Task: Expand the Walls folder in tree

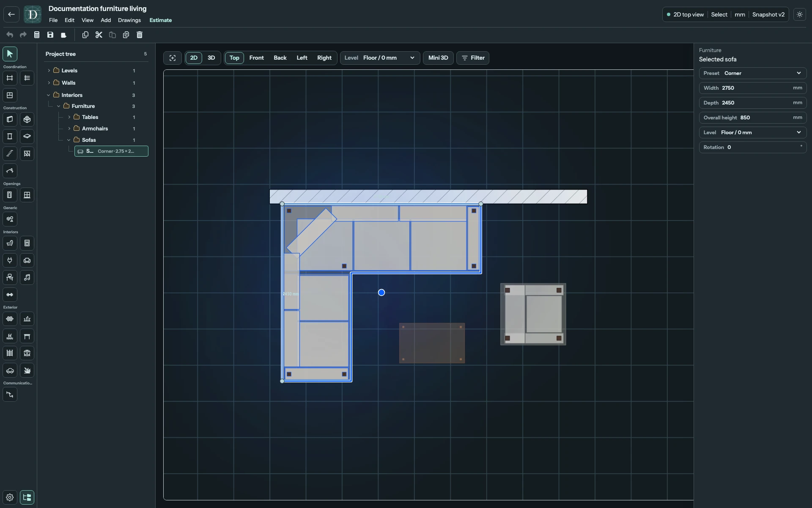Action: (49, 83)
